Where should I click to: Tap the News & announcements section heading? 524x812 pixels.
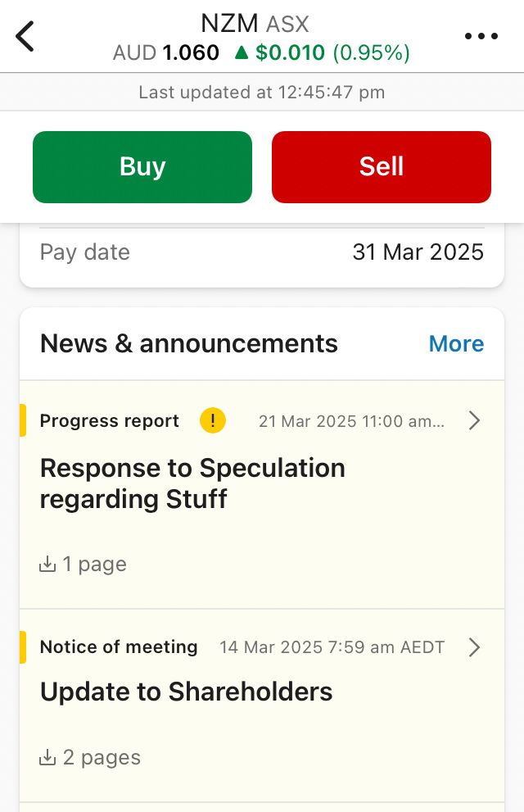(189, 344)
